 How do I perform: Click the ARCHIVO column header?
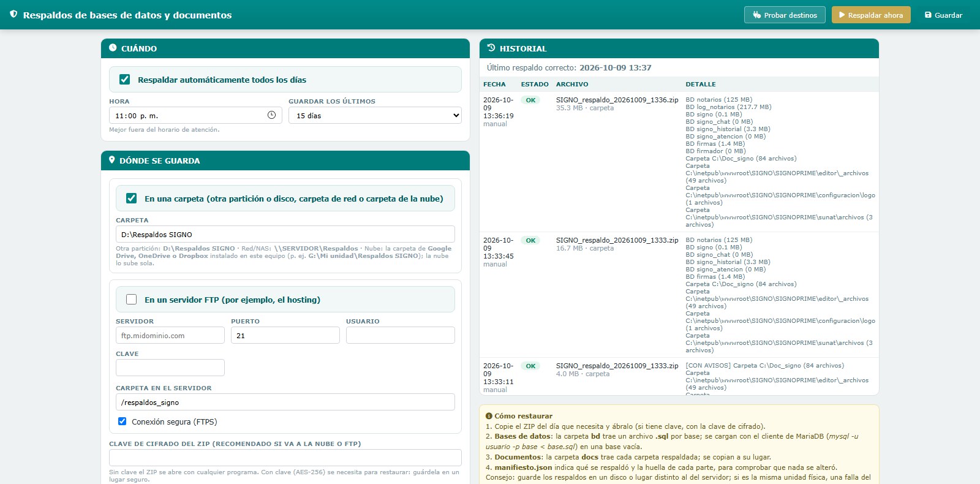point(572,85)
